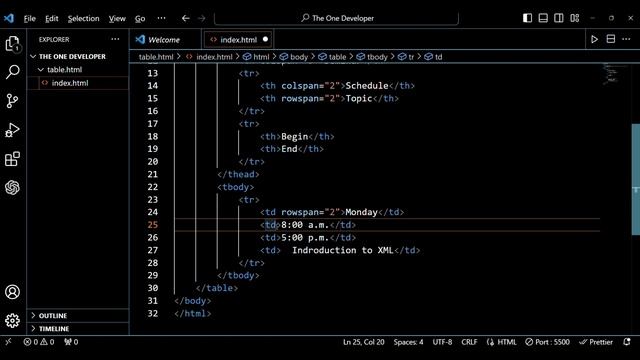Click "Schedule" text on line 14
The image size is (640, 360).
367,86
